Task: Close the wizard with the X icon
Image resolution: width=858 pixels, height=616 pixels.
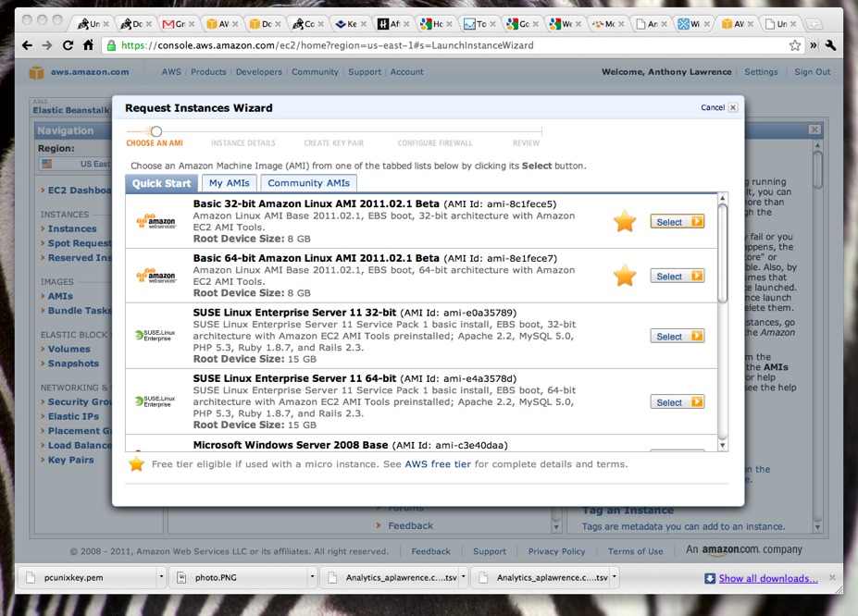Action: point(733,107)
